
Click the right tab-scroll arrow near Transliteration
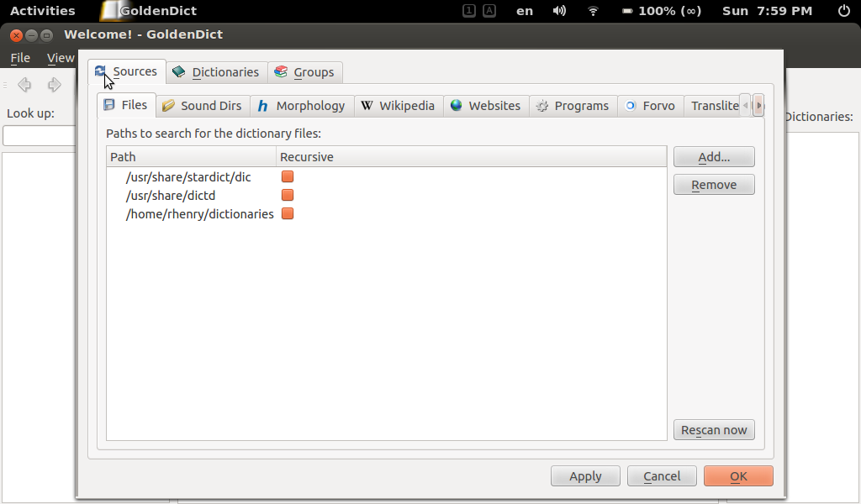point(758,105)
